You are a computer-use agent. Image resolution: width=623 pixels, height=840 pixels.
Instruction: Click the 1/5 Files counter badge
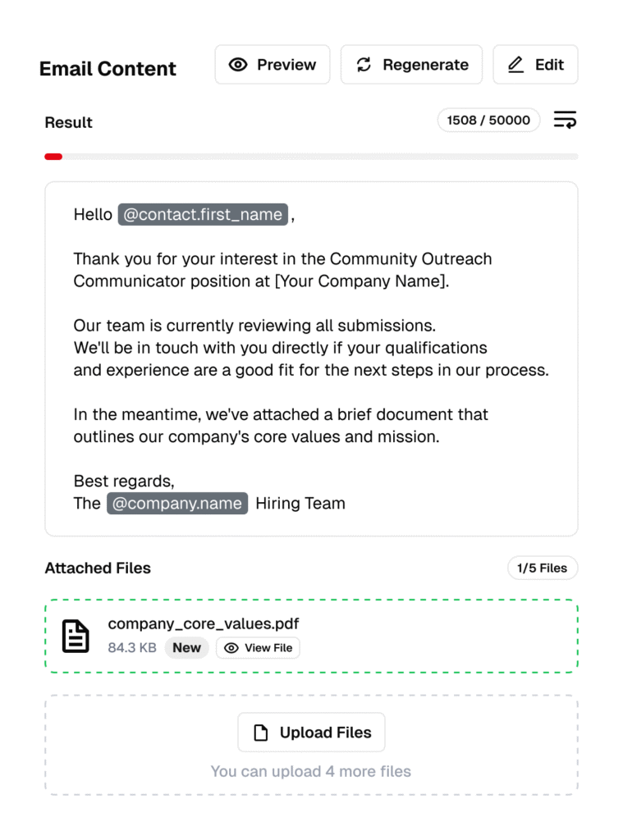pyautogui.click(x=542, y=568)
